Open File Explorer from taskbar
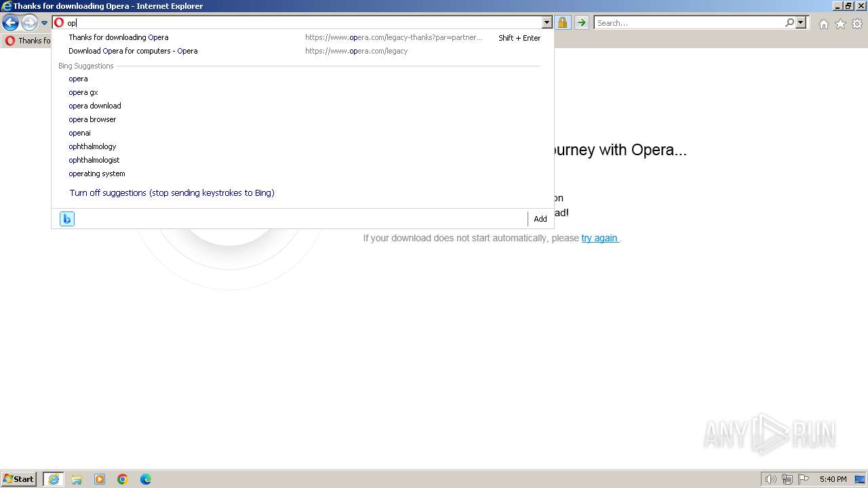868x488 pixels. [x=77, y=479]
